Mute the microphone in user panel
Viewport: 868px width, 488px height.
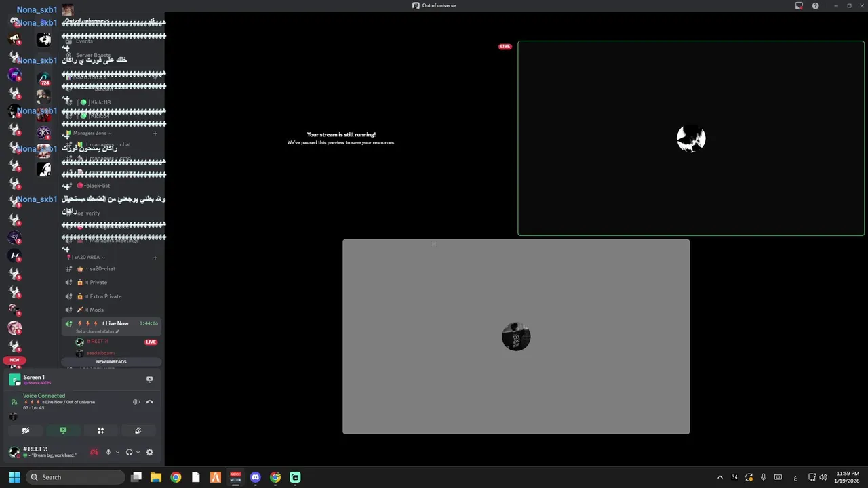click(x=108, y=453)
